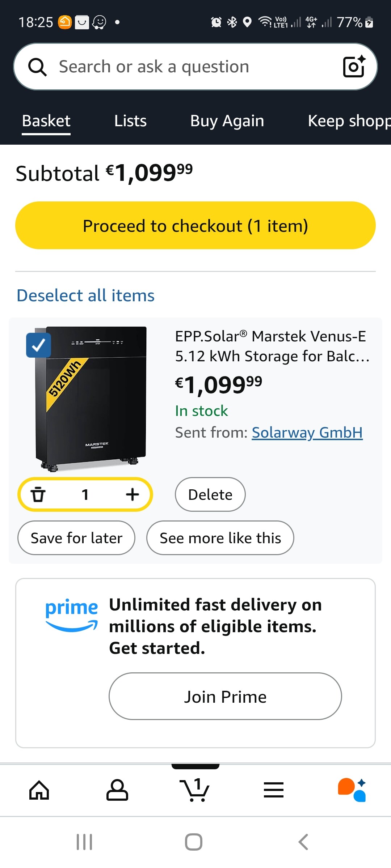Open the Home tab icon

click(x=39, y=790)
